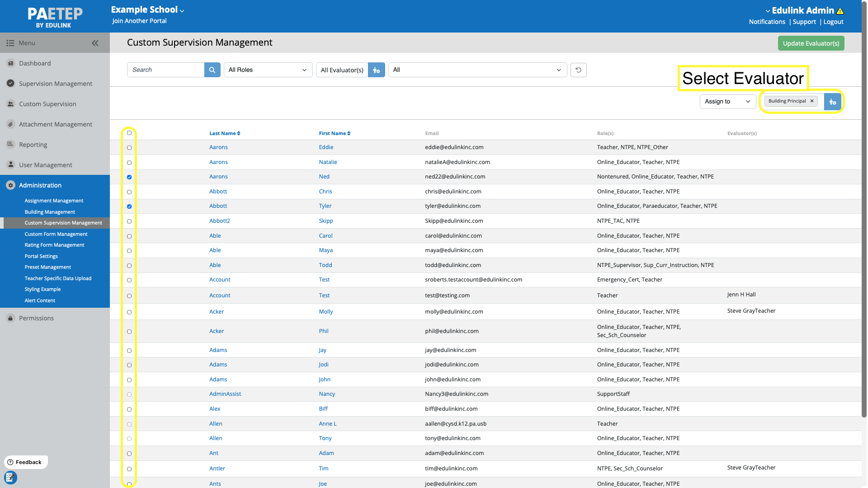This screenshot has height=488, width=868.
Task: Click the notepad icon in the bottom-left corner
Action: pos(10,477)
